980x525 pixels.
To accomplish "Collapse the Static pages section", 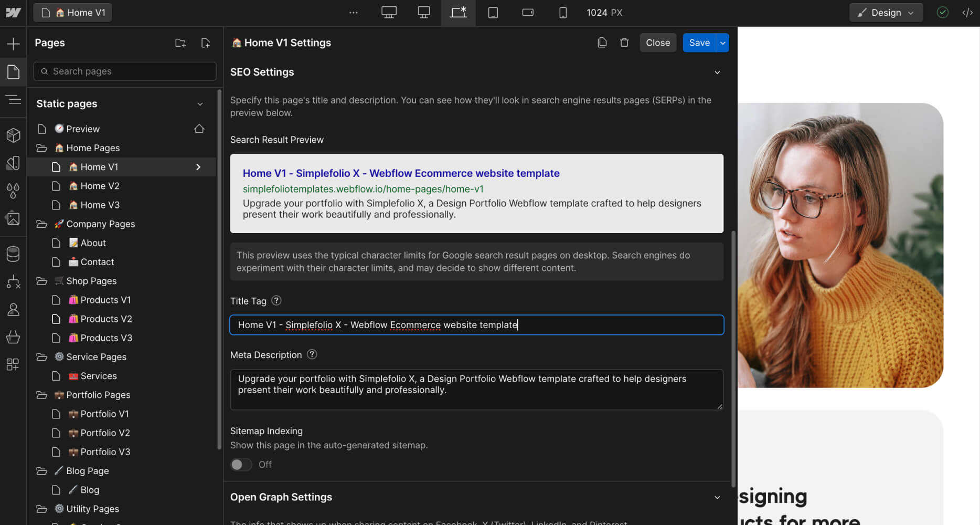I will coord(200,104).
